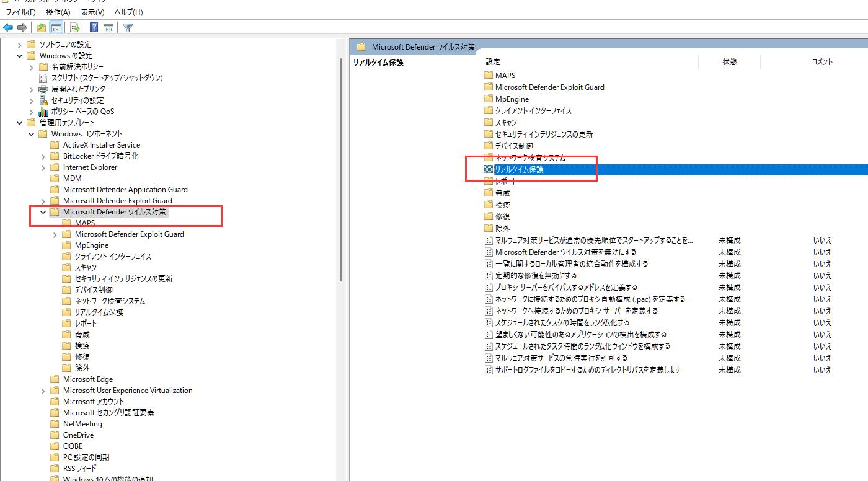The image size is (868, 481).
Task: Toggle the Show/Hide console tree icon
Action: [x=56, y=27]
